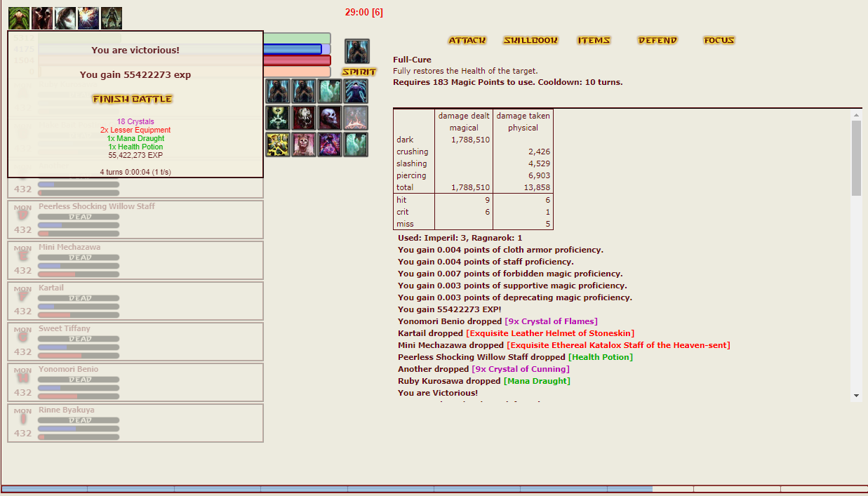The height and width of the screenshot is (496, 868).
Task: Select the red screaming skull quickbar spell
Action: [x=304, y=118]
